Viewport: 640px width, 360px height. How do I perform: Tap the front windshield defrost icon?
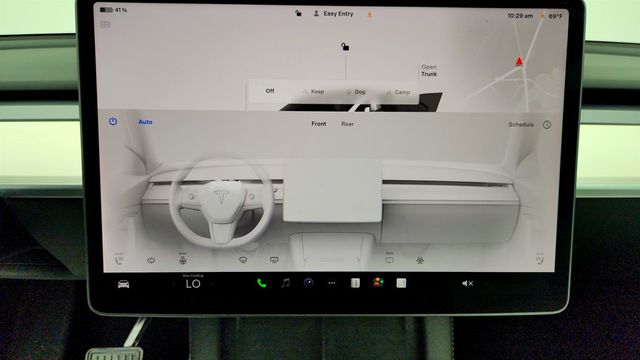tap(243, 260)
